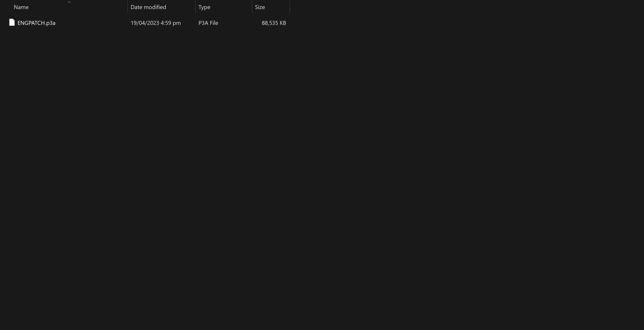Select the ENGPATCH.p3a file name

tap(36, 23)
